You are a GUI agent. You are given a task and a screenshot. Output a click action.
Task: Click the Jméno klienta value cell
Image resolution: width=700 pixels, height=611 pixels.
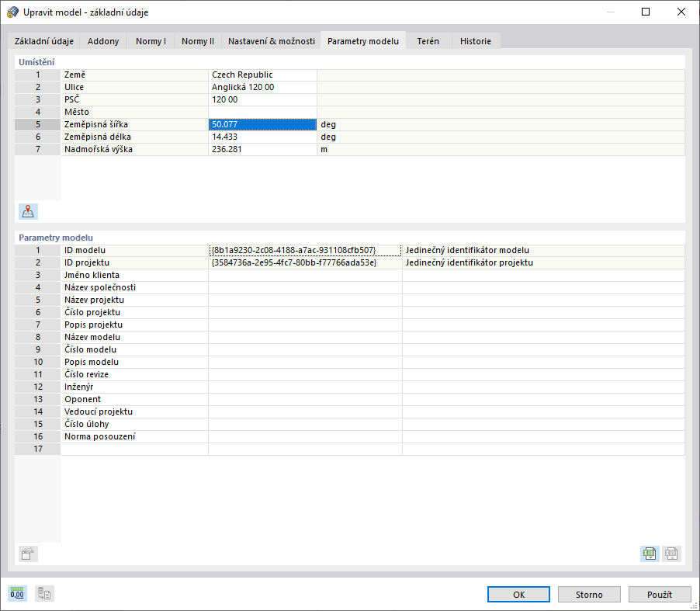point(305,275)
